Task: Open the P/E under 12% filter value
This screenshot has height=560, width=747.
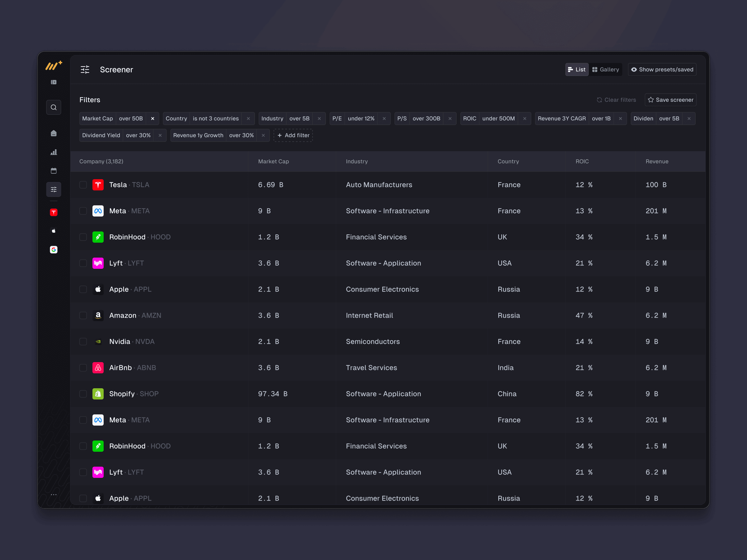Action: 361,119
